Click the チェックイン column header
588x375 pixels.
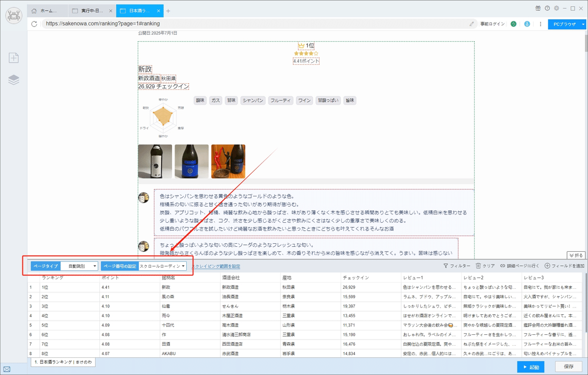[x=371, y=278]
